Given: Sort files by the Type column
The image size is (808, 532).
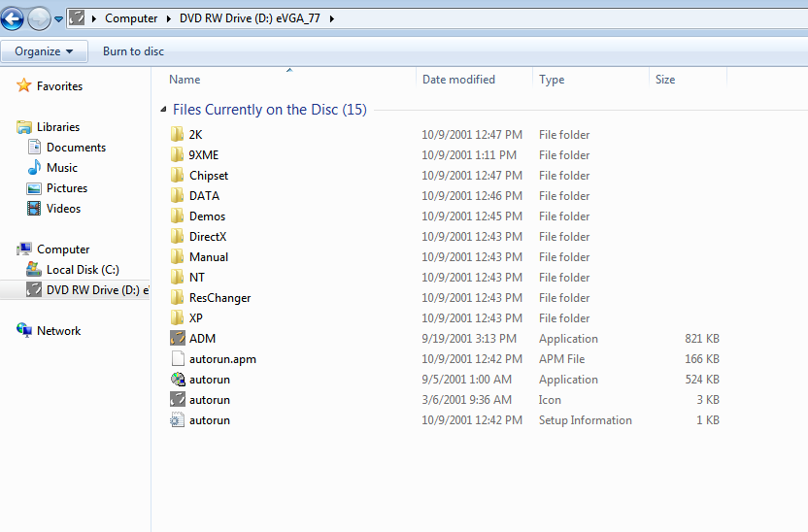Looking at the screenshot, I should (552, 80).
